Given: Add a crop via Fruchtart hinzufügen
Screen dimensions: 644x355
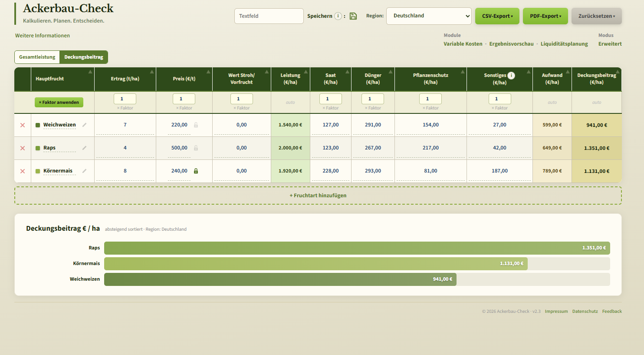Looking at the screenshot, I should (x=318, y=196).
